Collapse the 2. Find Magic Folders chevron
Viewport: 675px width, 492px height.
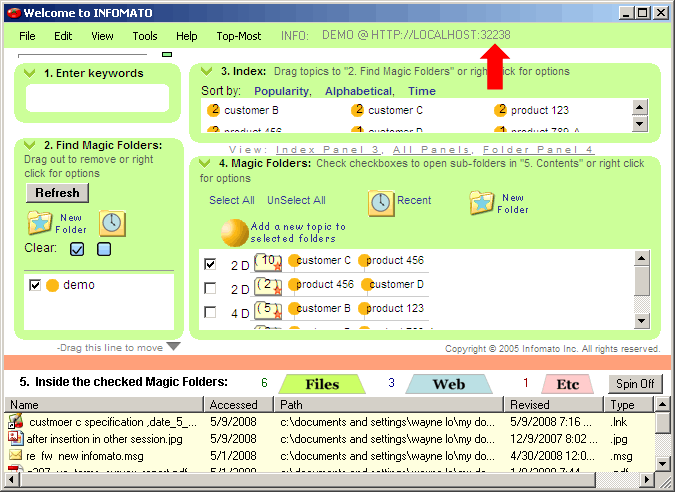point(30,145)
